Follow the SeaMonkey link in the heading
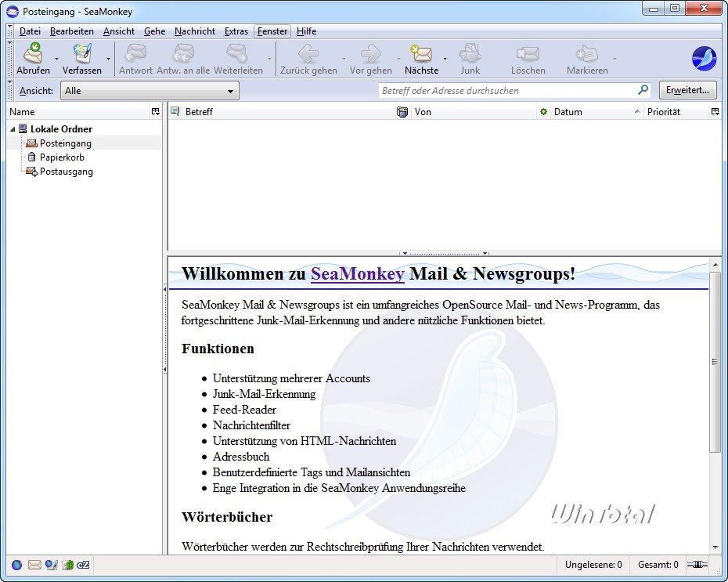This screenshot has width=728, height=582. 358,273
